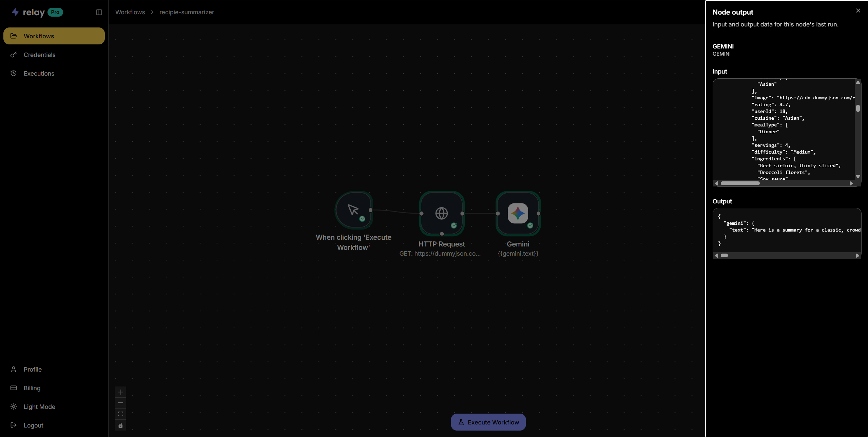Click the HTTP Request node's output handle

coord(462,214)
